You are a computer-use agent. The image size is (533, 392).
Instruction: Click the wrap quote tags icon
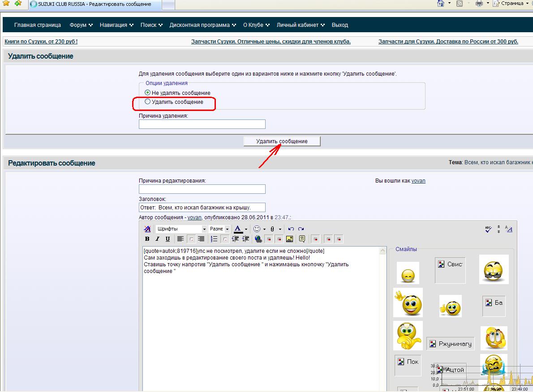tap(302, 239)
